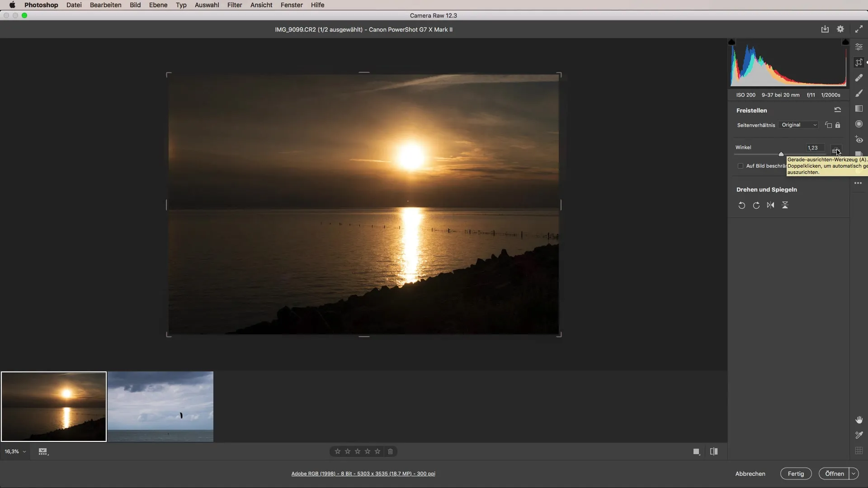Set a three-star rating
The image size is (868, 488).
358,451
